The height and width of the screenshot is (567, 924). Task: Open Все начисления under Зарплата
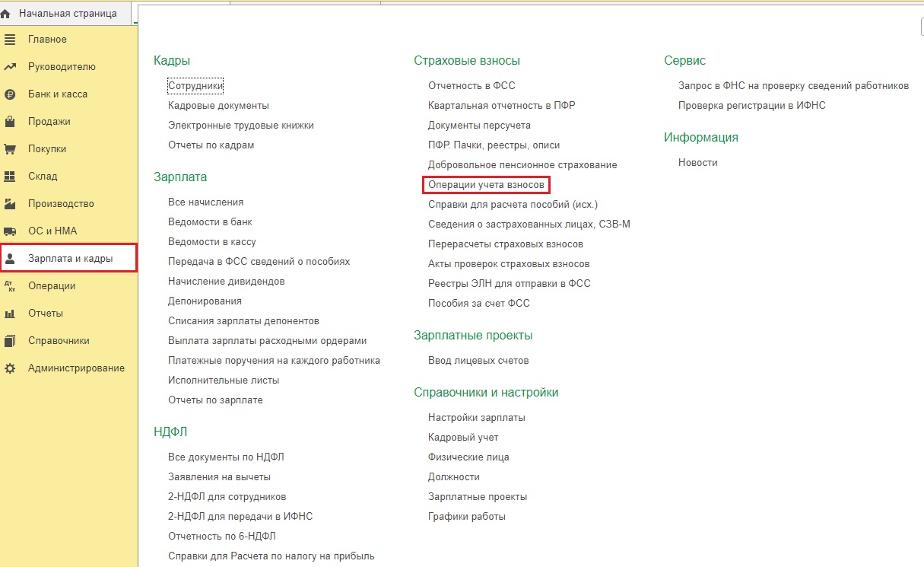click(205, 202)
